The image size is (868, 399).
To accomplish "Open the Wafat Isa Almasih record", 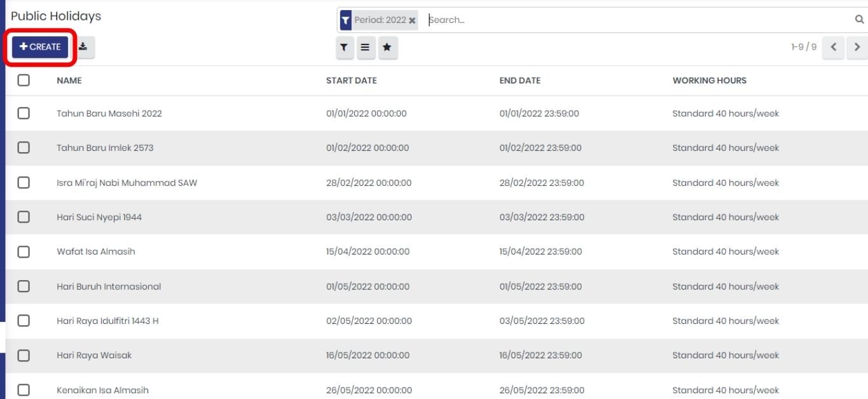I will tap(96, 252).
